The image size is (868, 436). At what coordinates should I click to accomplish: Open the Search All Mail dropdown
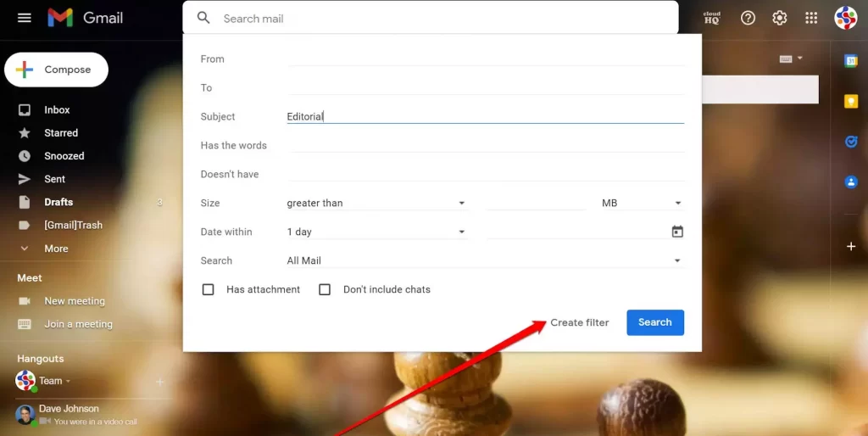click(x=485, y=261)
